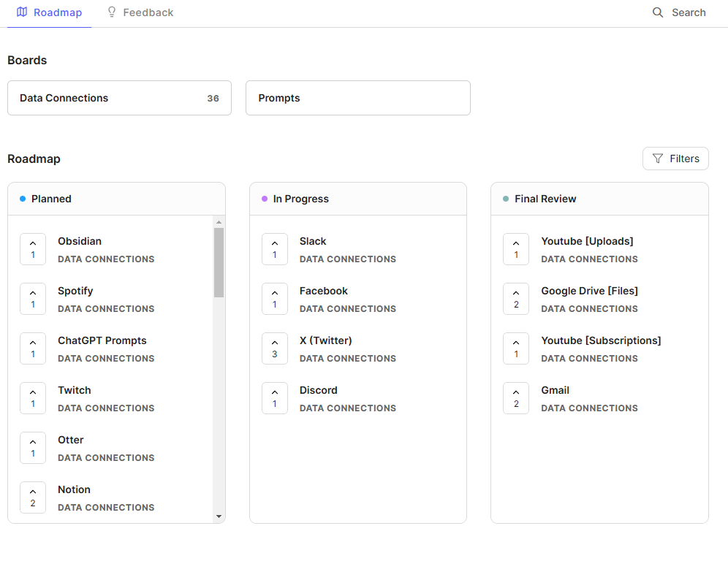Open the Discord roadmap entry
Viewport: 728px width, 572px height.
tap(319, 390)
